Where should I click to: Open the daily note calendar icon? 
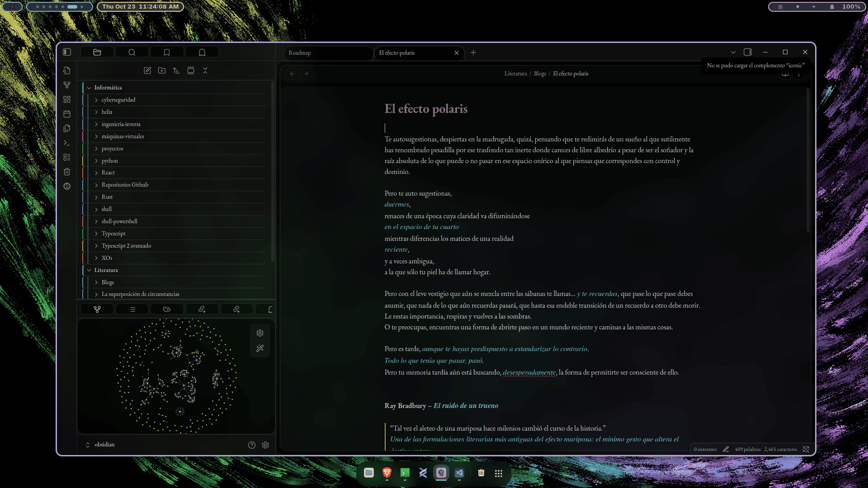pyautogui.click(x=67, y=114)
